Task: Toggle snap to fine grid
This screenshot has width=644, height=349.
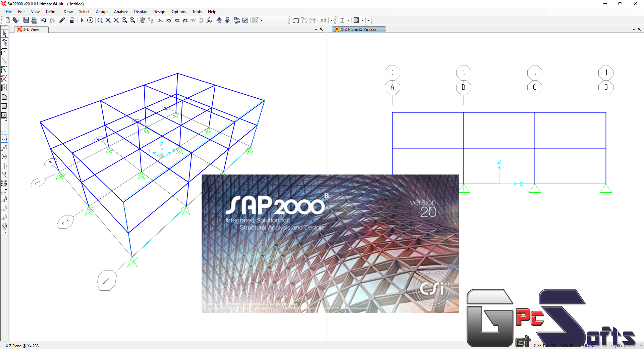Action: point(4,184)
